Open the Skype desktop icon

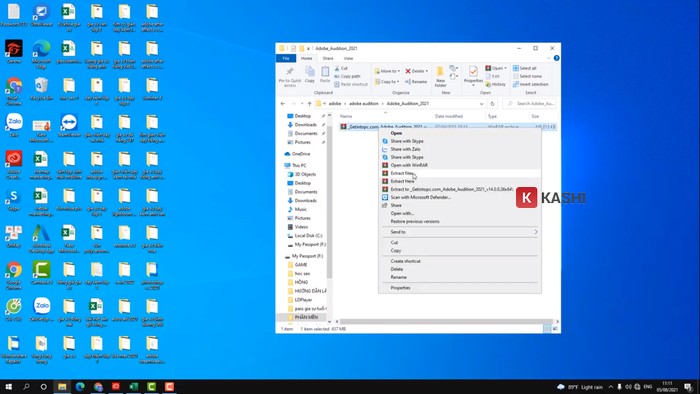pos(14,199)
